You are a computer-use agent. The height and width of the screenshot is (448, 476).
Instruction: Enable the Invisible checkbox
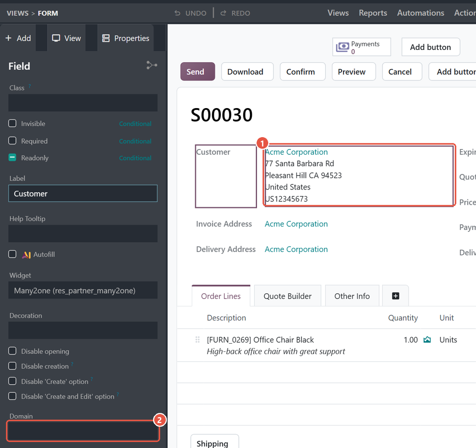click(x=12, y=123)
